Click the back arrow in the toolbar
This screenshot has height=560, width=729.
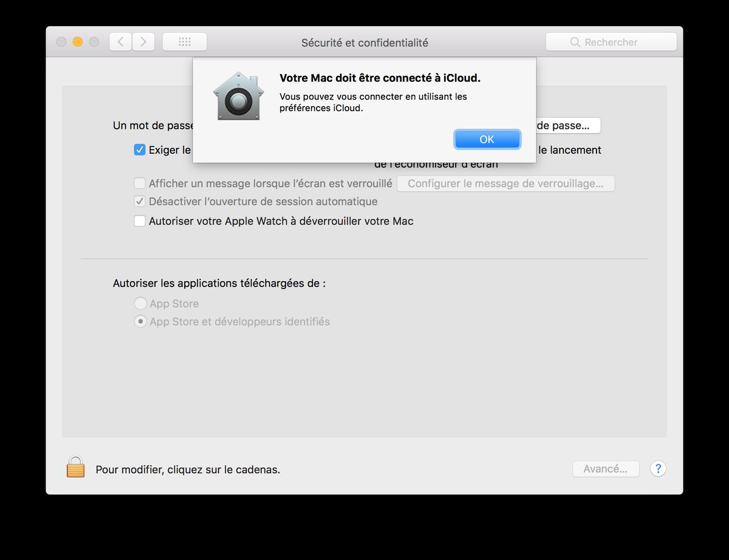[x=120, y=42]
